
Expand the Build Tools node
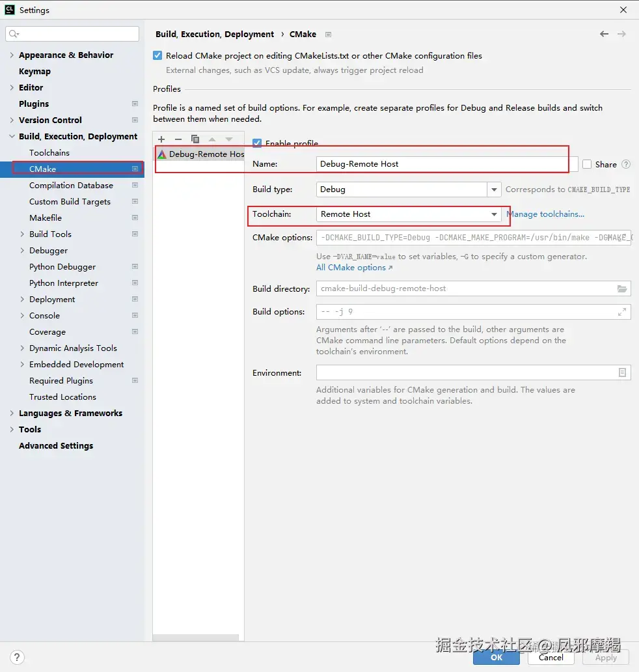pos(22,234)
